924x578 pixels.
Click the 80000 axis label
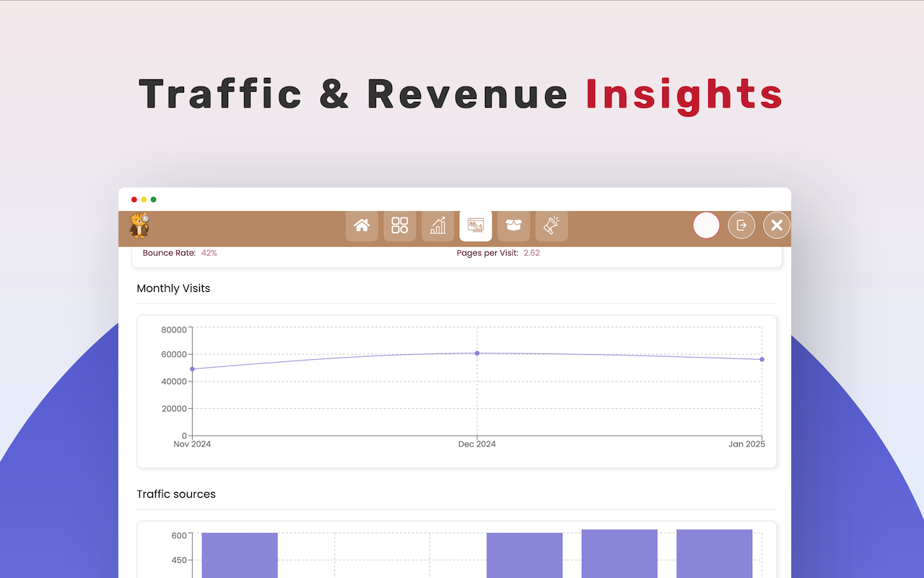(x=174, y=330)
